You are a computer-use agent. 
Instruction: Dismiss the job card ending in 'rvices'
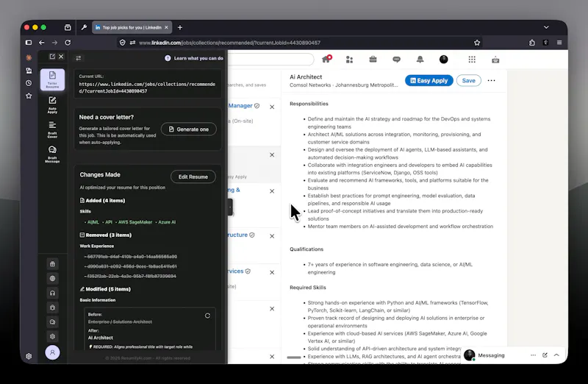272,272
